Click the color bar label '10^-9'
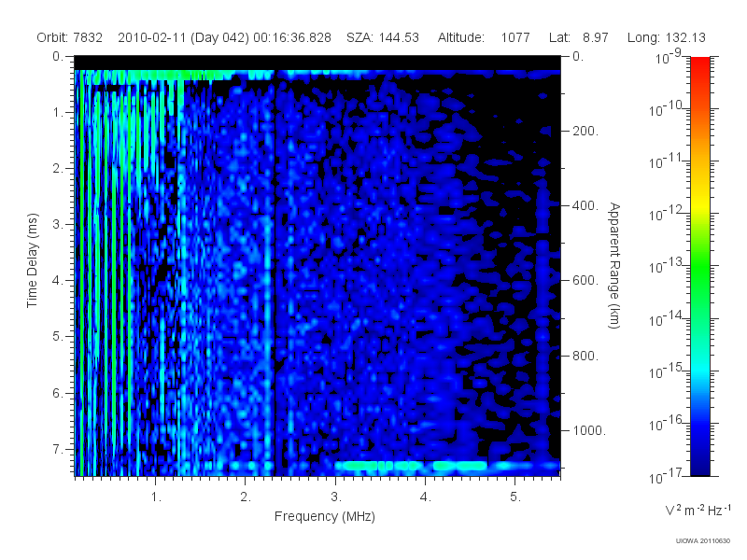This screenshot has height=560, width=747. (669, 56)
